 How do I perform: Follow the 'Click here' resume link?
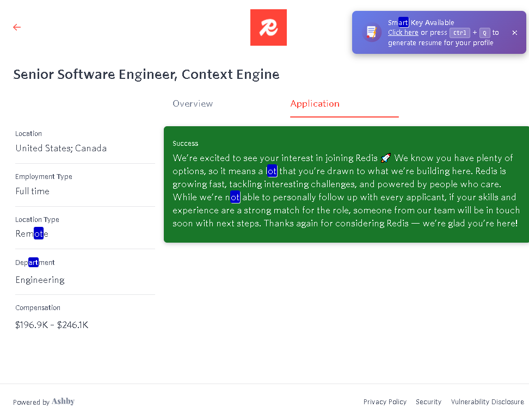403,33
